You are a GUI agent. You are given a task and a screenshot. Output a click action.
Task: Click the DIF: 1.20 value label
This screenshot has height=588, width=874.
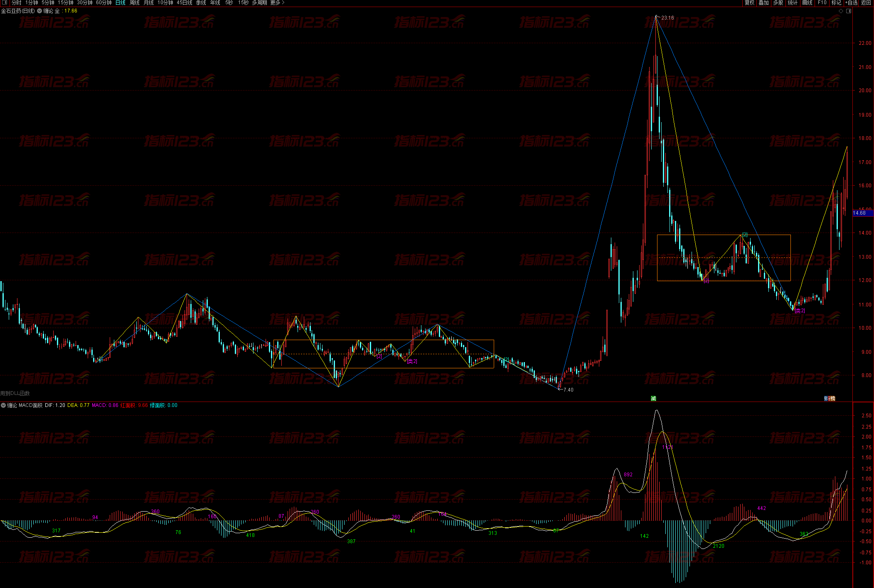[55, 405]
